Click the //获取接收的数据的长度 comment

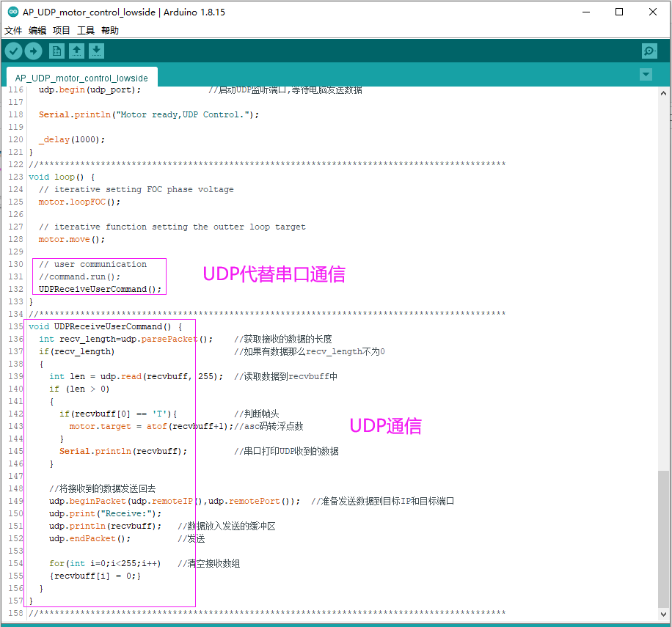283,339
